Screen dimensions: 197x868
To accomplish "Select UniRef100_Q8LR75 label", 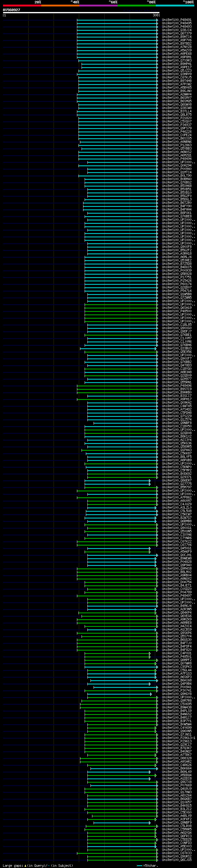I will click(x=176, y=115).
